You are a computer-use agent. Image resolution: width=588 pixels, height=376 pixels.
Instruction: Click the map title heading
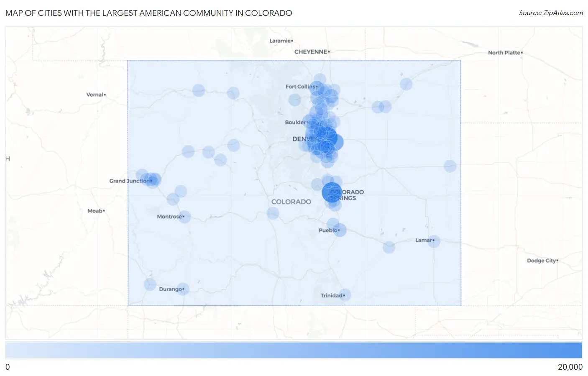(x=149, y=13)
